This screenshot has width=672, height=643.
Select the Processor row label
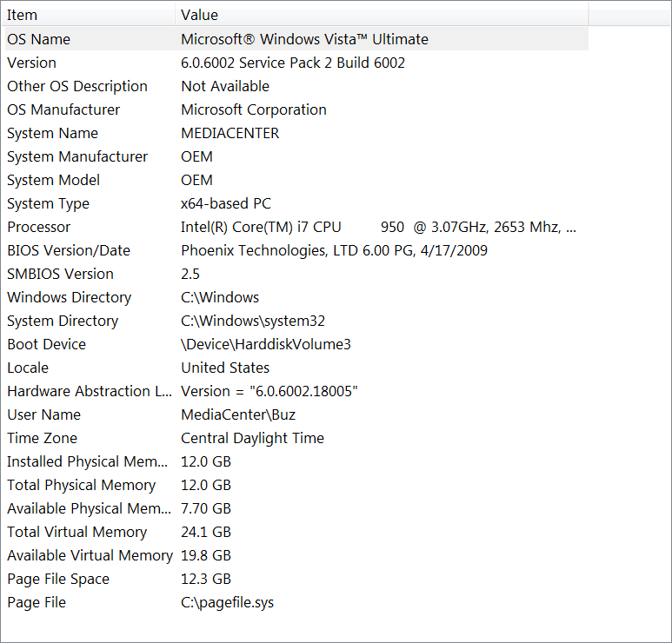tap(38, 227)
